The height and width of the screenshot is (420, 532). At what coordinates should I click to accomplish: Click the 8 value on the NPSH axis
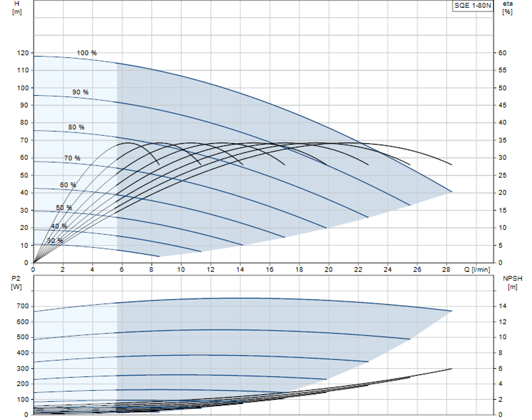click(x=500, y=353)
